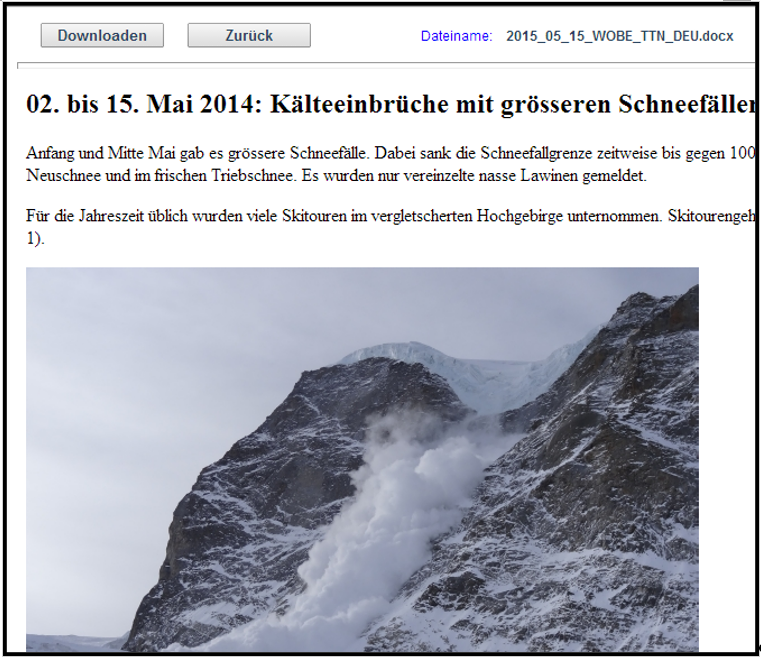Viewport: 761px width, 659px height.
Task: Click the paragraph beginning Für die Jahreszeit üblich
Action: click(x=200, y=217)
